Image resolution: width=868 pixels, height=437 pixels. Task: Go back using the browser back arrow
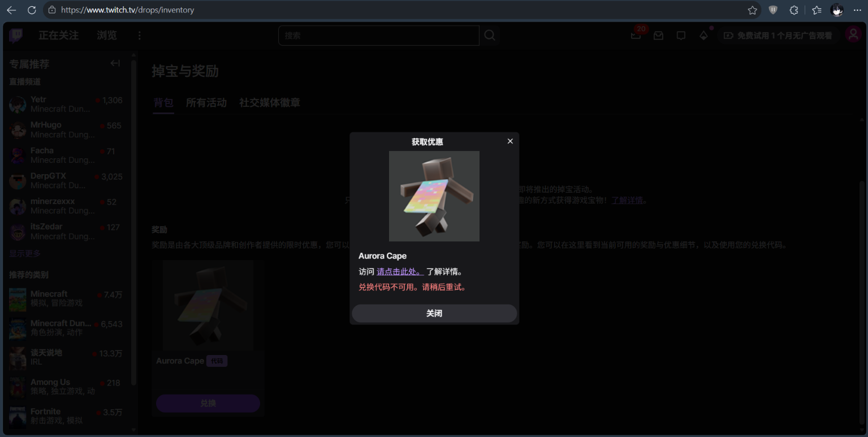tap(11, 10)
